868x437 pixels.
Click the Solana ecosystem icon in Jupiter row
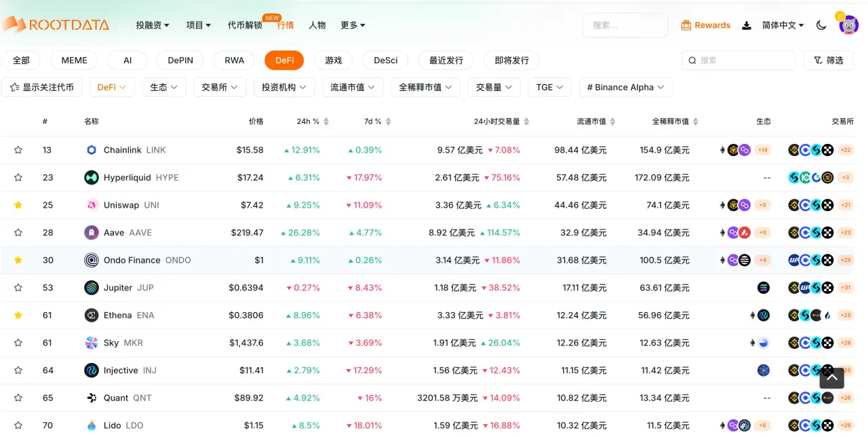(x=764, y=288)
